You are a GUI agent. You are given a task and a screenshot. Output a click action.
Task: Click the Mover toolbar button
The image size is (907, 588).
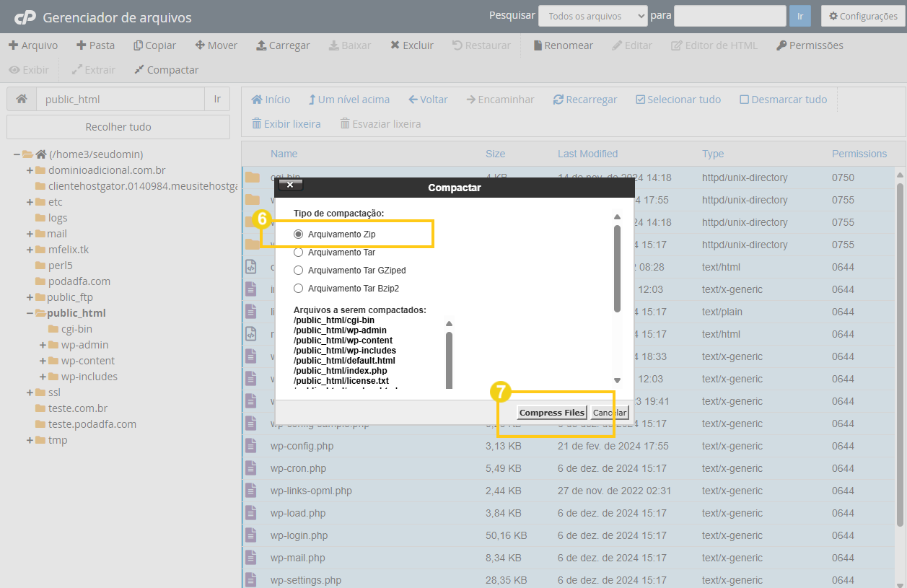click(216, 45)
